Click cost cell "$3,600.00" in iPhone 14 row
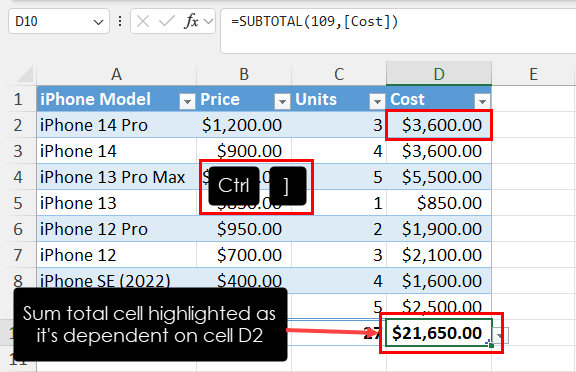576x372 pixels. (439, 151)
